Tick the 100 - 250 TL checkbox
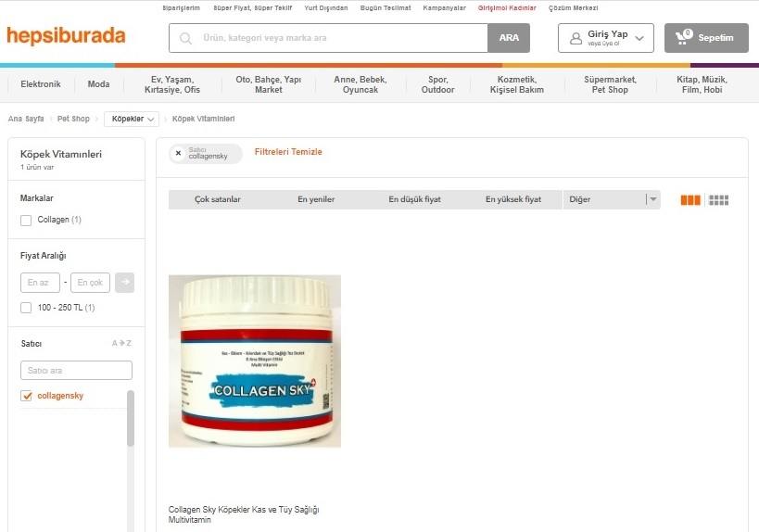 click(x=26, y=308)
